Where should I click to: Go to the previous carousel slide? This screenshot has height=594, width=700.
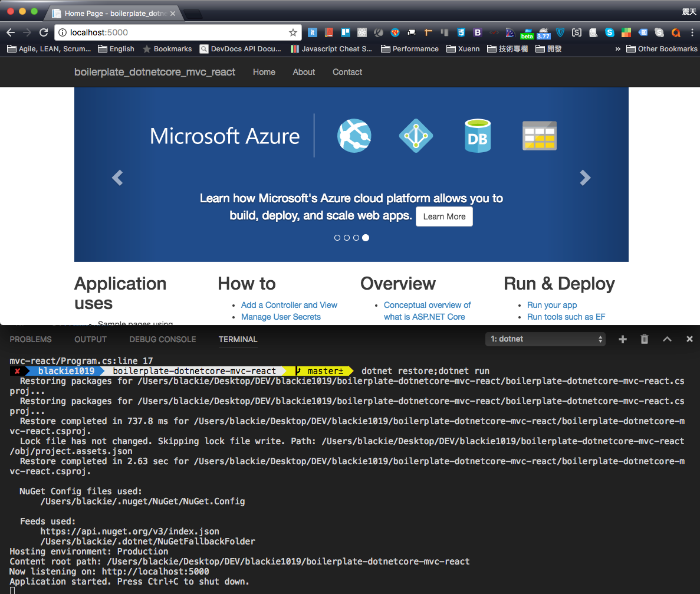(117, 178)
